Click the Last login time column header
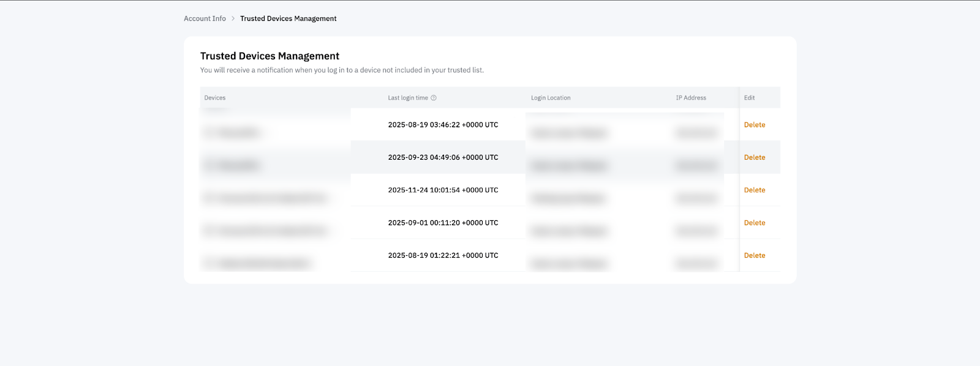 coord(408,98)
